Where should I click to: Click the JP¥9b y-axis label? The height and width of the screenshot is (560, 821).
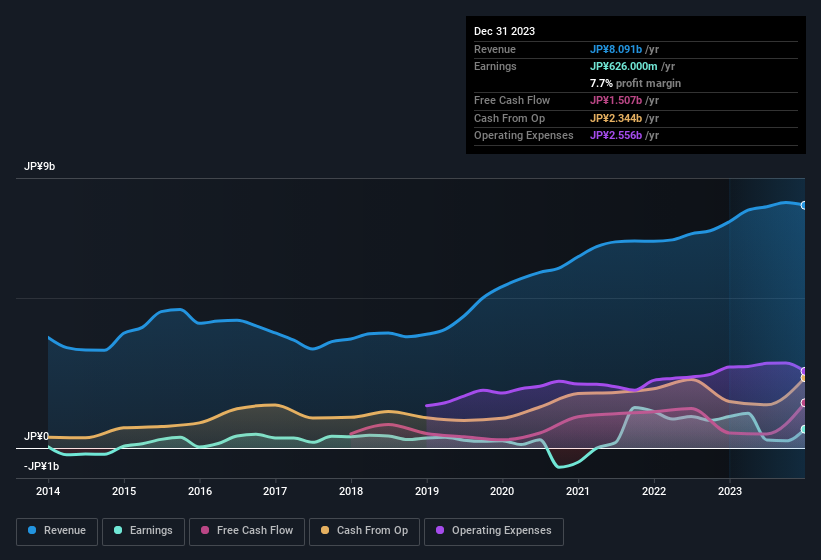pyautogui.click(x=39, y=166)
